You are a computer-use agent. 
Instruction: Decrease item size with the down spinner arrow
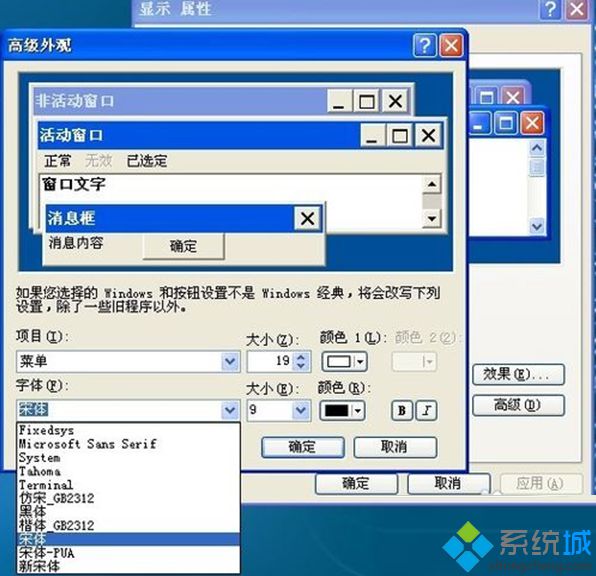point(301,366)
